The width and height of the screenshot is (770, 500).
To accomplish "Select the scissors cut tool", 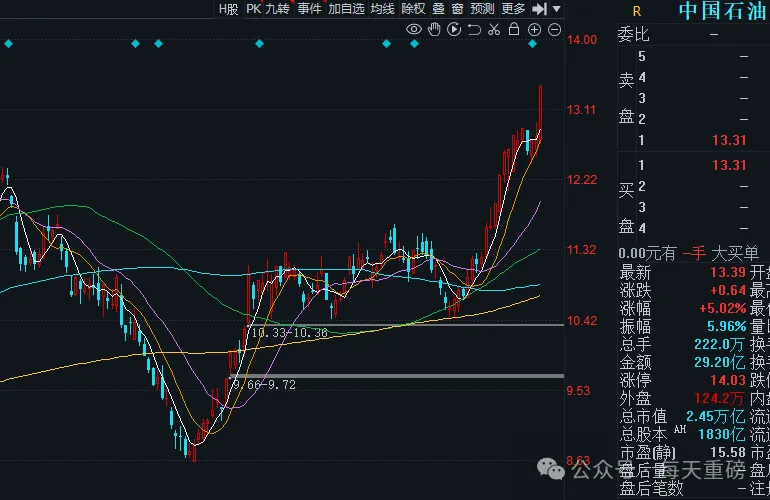I will [x=494, y=29].
